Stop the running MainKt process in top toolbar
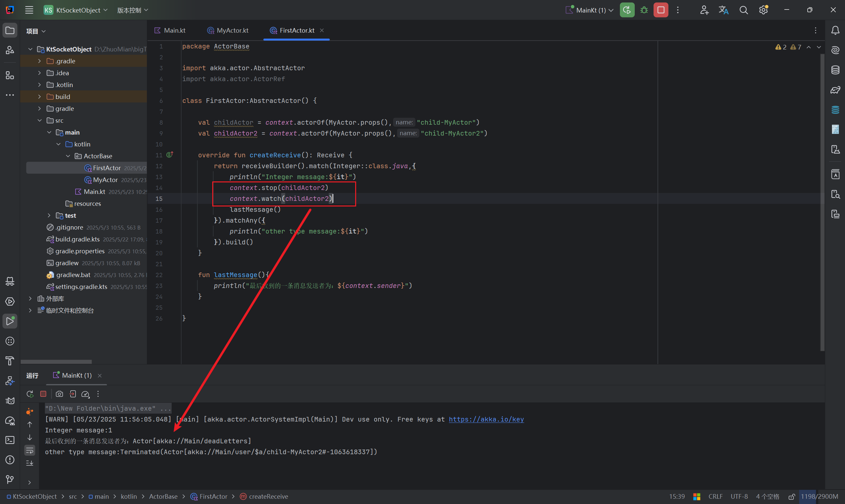The height and width of the screenshot is (504, 845). [661, 10]
